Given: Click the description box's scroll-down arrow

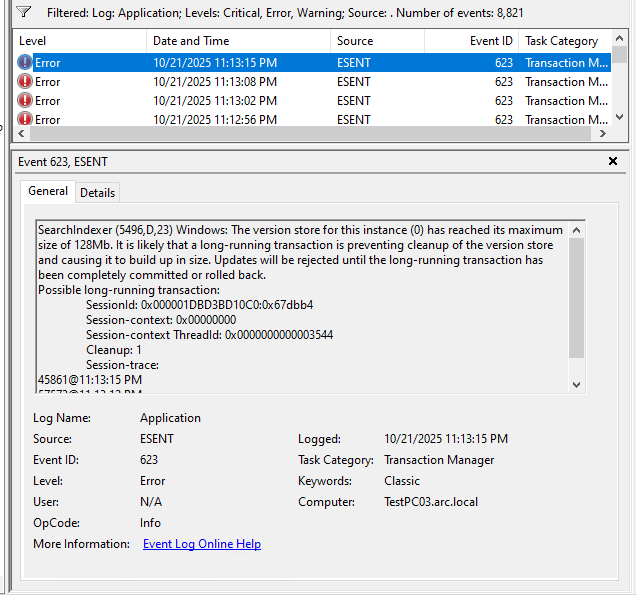Looking at the screenshot, I should tap(576, 384).
